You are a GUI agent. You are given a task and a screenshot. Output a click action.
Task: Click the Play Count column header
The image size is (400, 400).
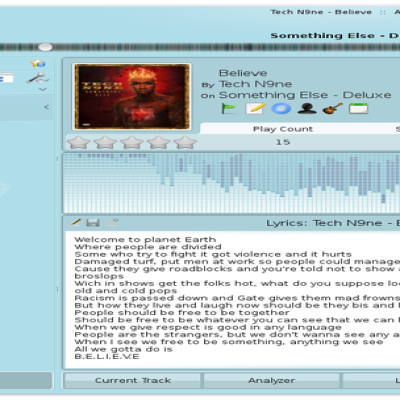[283, 129]
